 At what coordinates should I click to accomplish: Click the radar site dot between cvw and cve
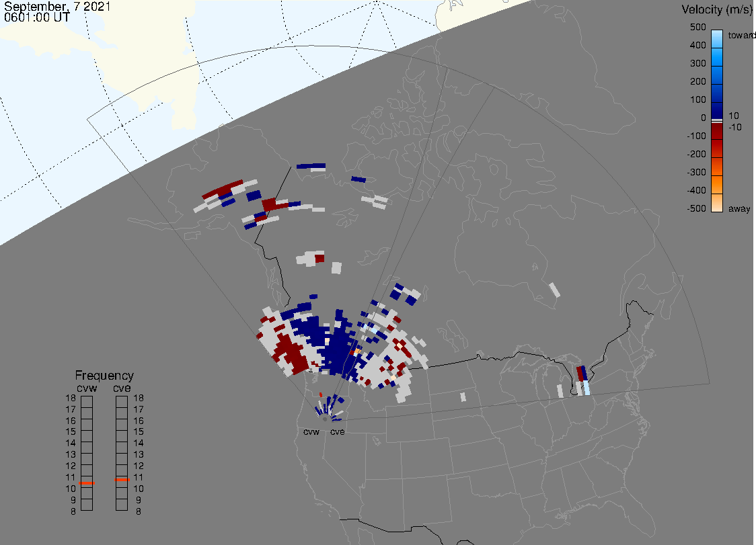click(324, 419)
